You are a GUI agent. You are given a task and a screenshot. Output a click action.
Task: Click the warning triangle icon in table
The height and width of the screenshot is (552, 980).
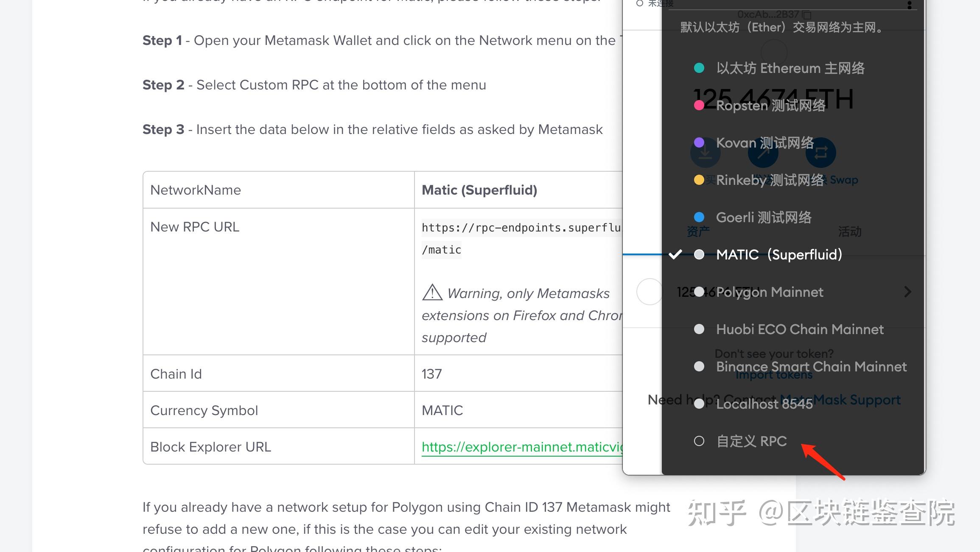tap(432, 292)
